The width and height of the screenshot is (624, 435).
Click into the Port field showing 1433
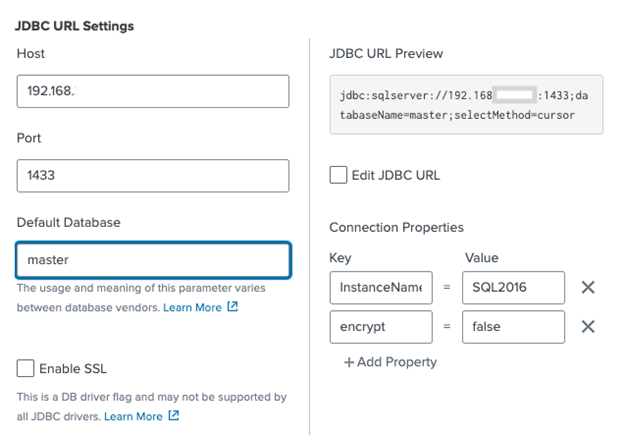[153, 176]
